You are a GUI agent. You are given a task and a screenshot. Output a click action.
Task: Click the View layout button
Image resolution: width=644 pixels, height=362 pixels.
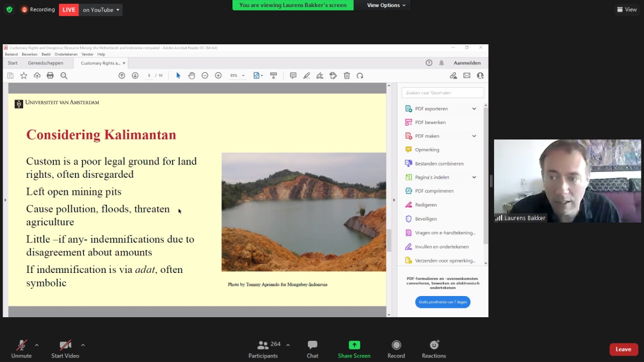[627, 10]
